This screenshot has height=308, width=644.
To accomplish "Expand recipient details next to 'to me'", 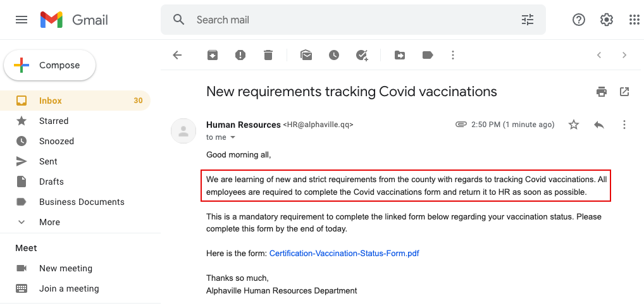I will pyautogui.click(x=233, y=137).
